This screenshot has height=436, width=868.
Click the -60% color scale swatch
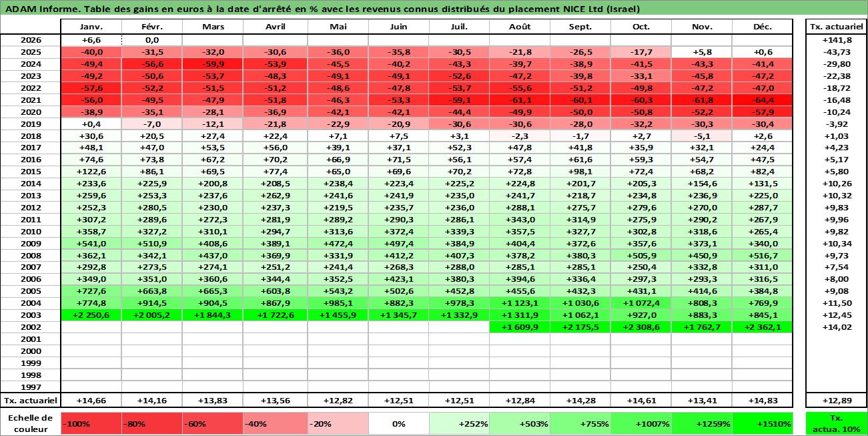coord(212,423)
